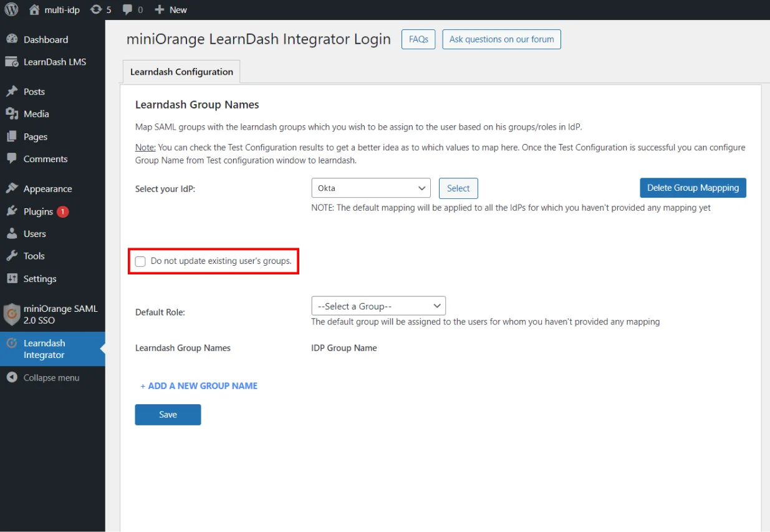Open the multi-idp site home icon

click(x=34, y=10)
